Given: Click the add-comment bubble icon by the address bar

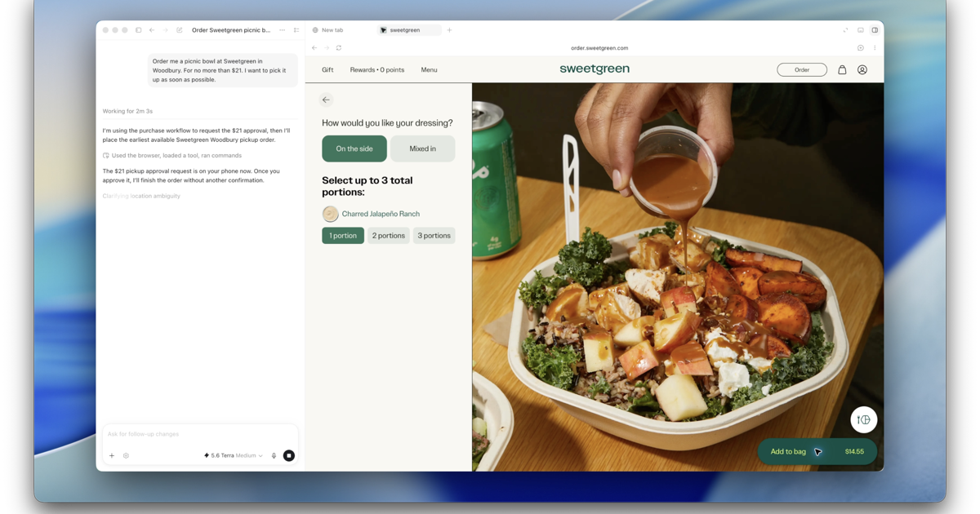Looking at the screenshot, I should [x=861, y=48].
